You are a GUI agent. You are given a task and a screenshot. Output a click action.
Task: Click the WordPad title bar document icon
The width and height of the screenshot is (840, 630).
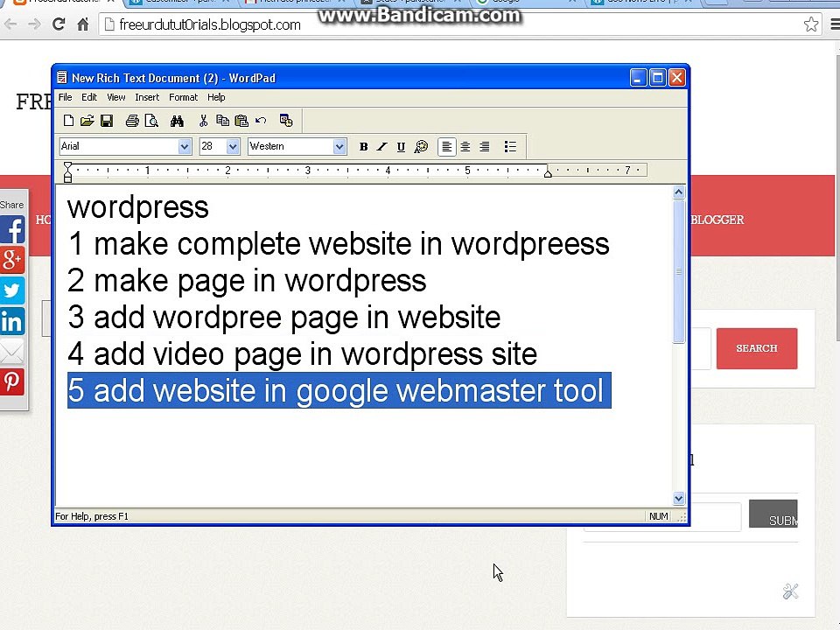coord(62,78)
